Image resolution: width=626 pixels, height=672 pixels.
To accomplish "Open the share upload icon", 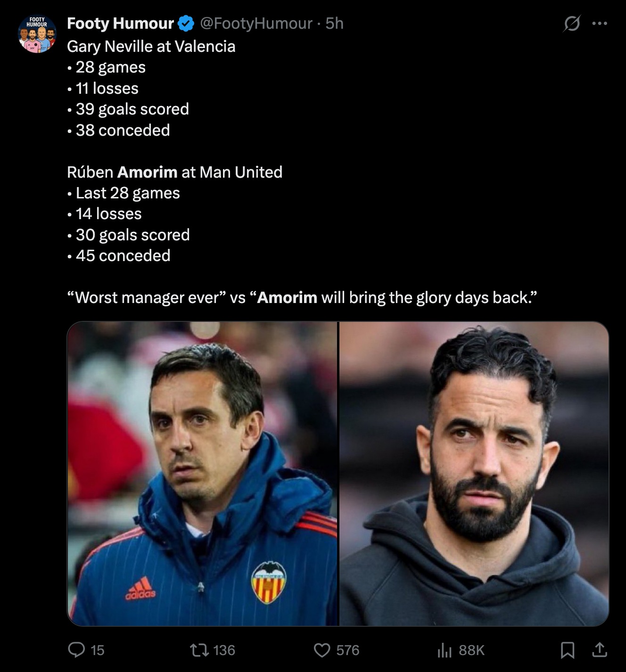I will (x=600, y=650).
